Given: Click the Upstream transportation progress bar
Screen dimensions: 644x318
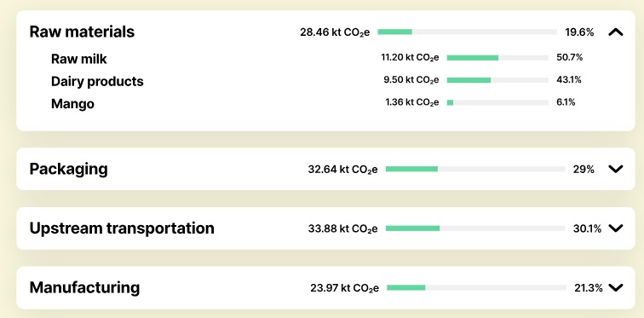Looking at the screenshot, I should (x=475, y=228).
